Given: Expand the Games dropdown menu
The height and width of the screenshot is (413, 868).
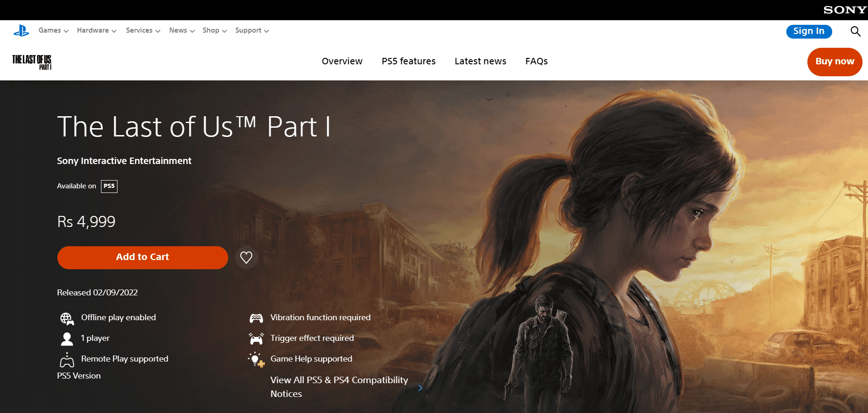Looking at the screenshot, I should 53,30.
